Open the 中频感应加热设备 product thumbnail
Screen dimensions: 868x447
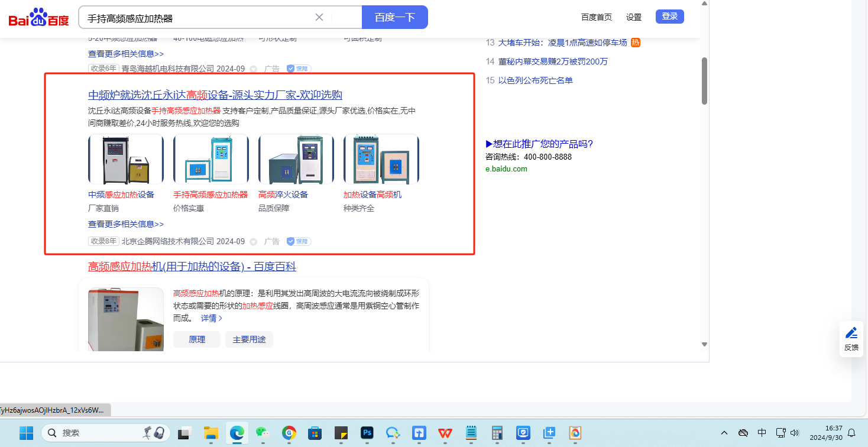(126, 159)
